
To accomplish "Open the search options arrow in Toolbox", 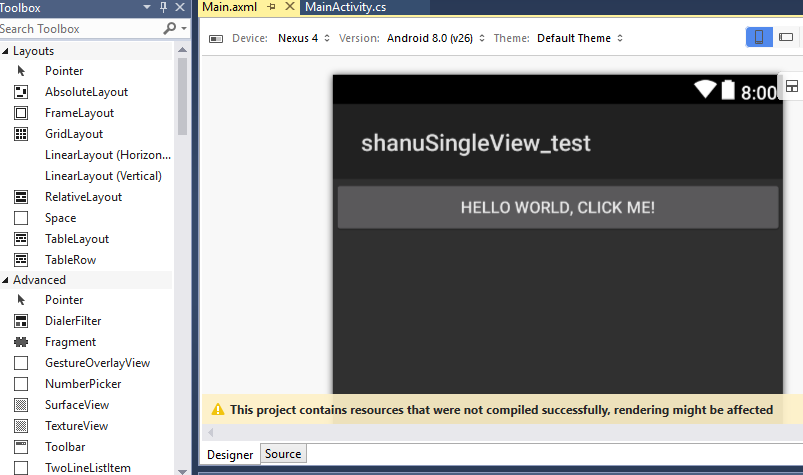I will 184,29.
